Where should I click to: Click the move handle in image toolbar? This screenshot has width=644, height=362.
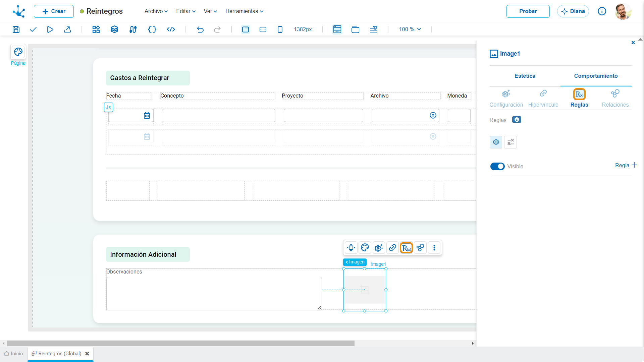351,248
